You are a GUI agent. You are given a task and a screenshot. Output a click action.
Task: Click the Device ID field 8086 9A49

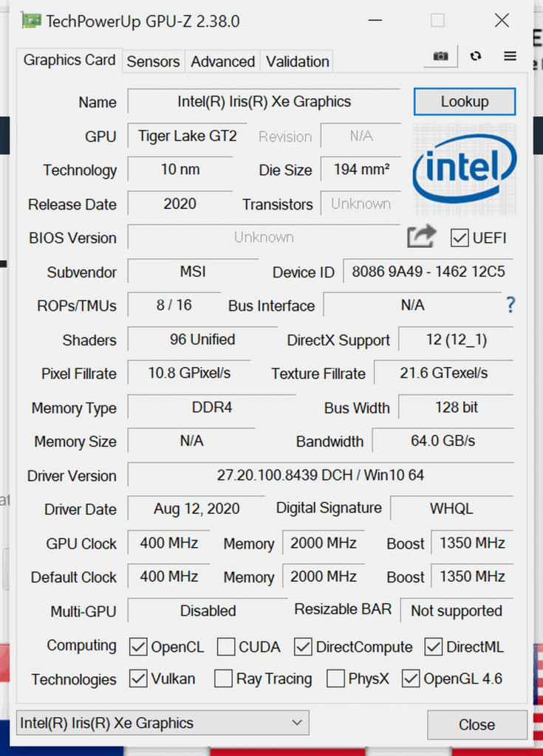[428, 272]
